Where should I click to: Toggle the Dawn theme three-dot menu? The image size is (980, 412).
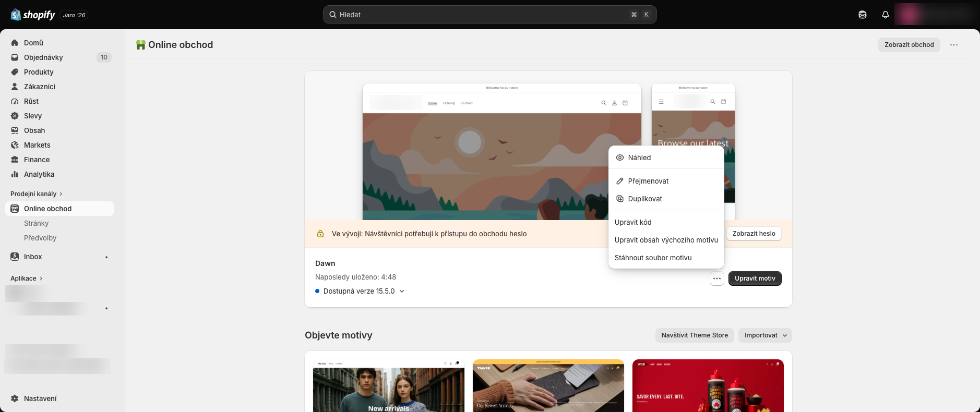coord(717,278)
